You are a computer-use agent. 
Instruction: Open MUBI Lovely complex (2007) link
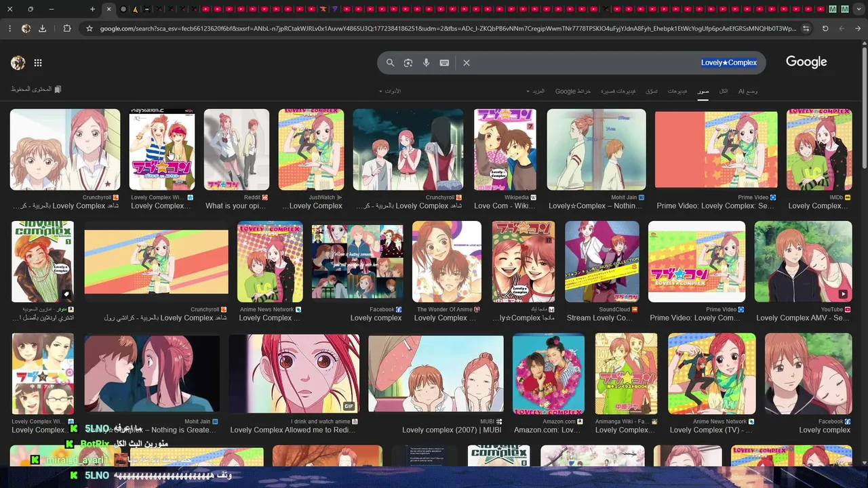click(x=452, y=430)
